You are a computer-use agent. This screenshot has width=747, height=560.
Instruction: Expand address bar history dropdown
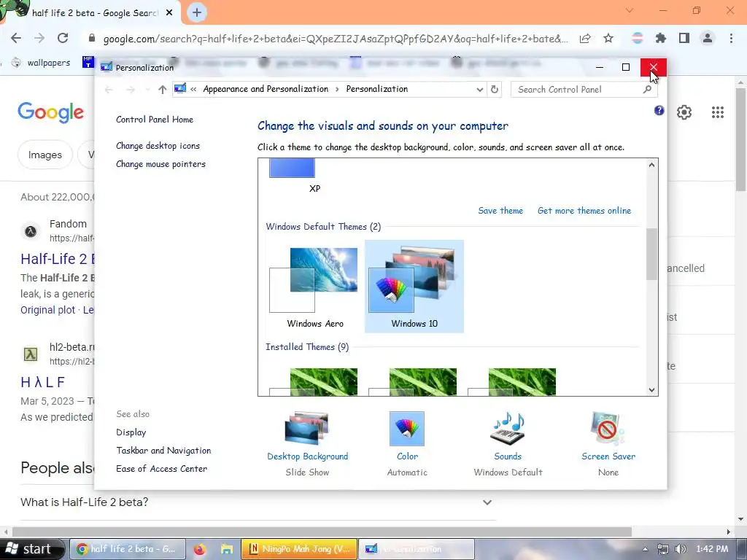click(480, 89)
